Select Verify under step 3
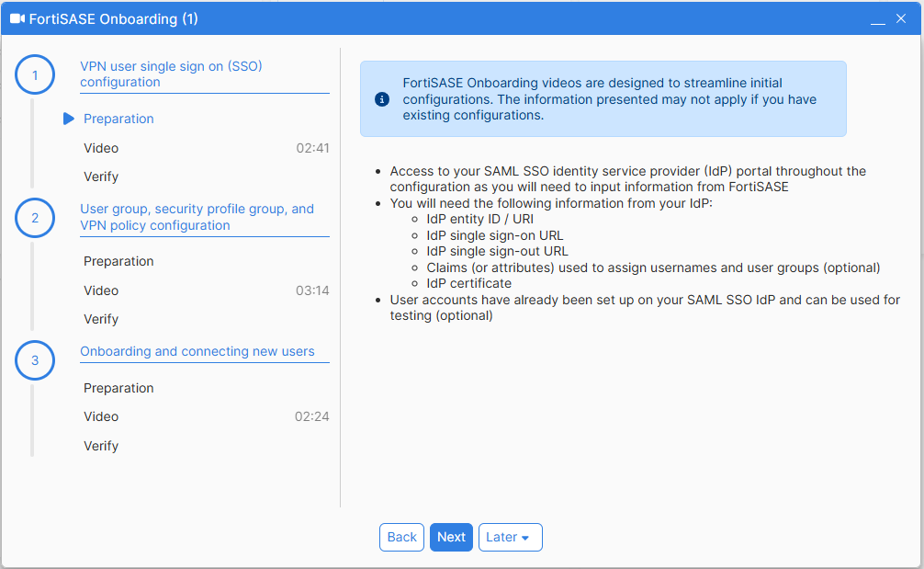The height and width of the screenshot is (569, 924). point(101,446)
